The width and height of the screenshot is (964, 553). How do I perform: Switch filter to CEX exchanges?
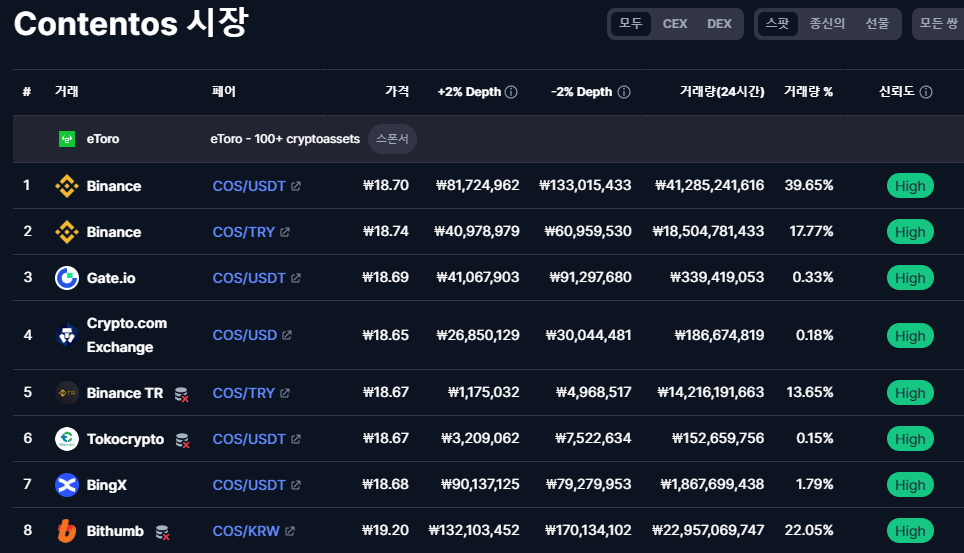[x=675, y=24]
